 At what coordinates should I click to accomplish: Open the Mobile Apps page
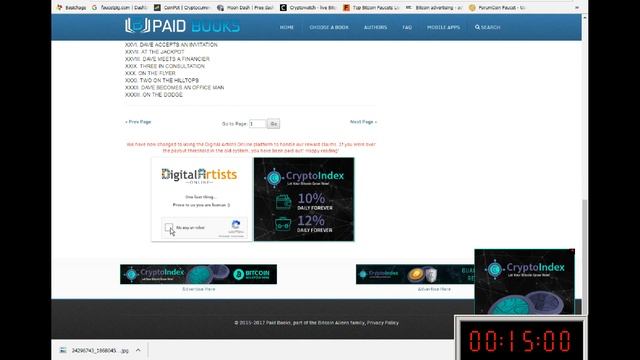[443, 27]
